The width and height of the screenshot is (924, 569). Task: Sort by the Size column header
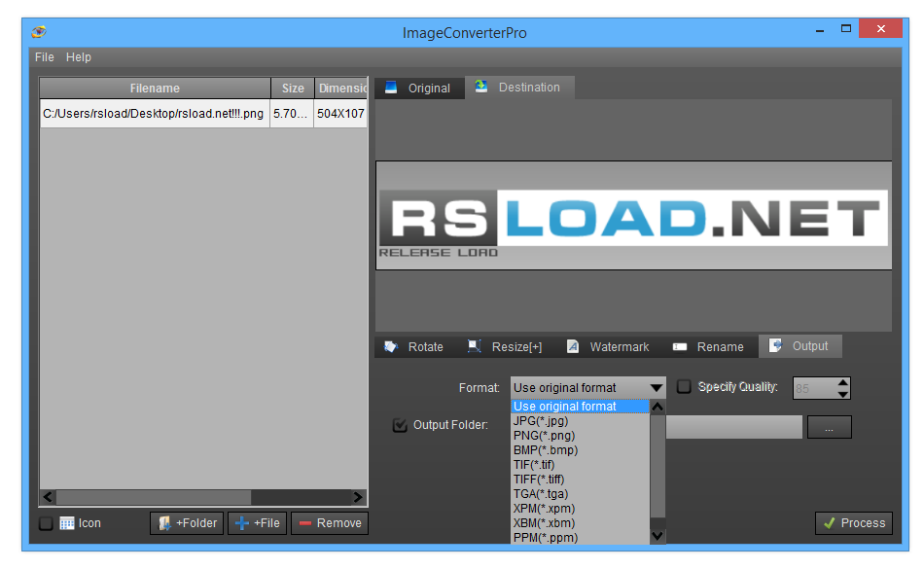coord(293,89)
